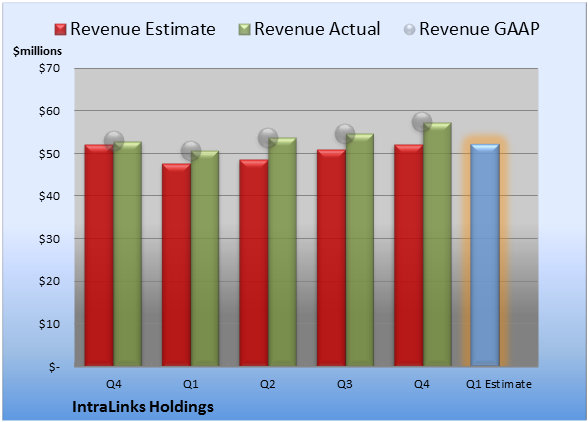Click the gray Revenue GAAP legend marker
This screenshot has height=422, width=588.
coord(410,30)
